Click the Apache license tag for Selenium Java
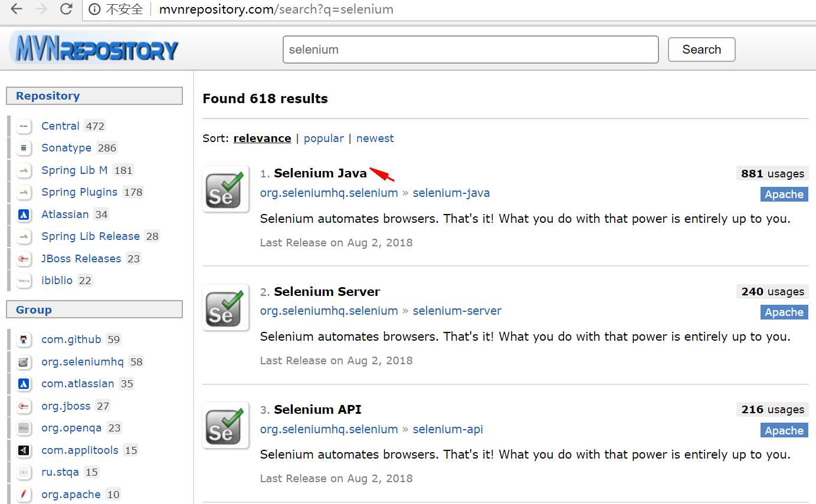The width and height of the screenshot is (816, 504). [784, 195]
